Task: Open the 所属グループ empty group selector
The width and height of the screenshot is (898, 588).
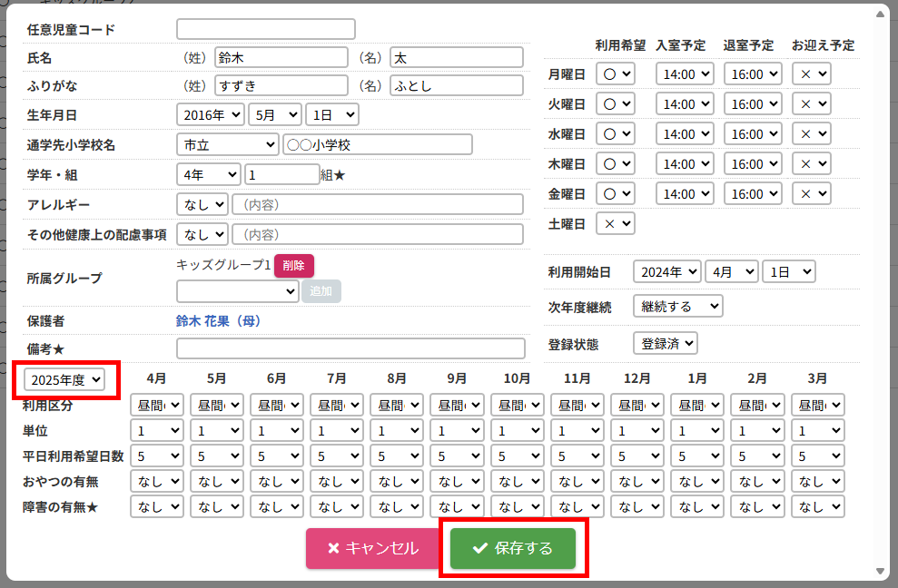Action: (x=237, y=290)
